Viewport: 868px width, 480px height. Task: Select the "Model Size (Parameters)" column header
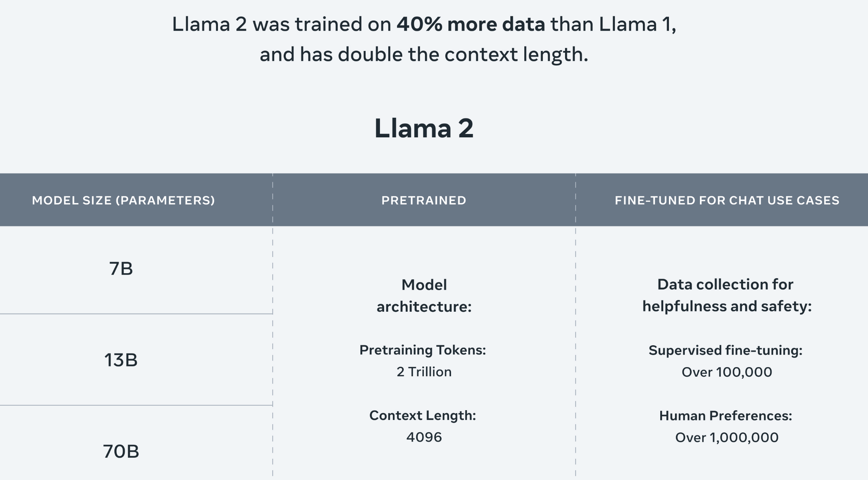[x=123, y=200]
